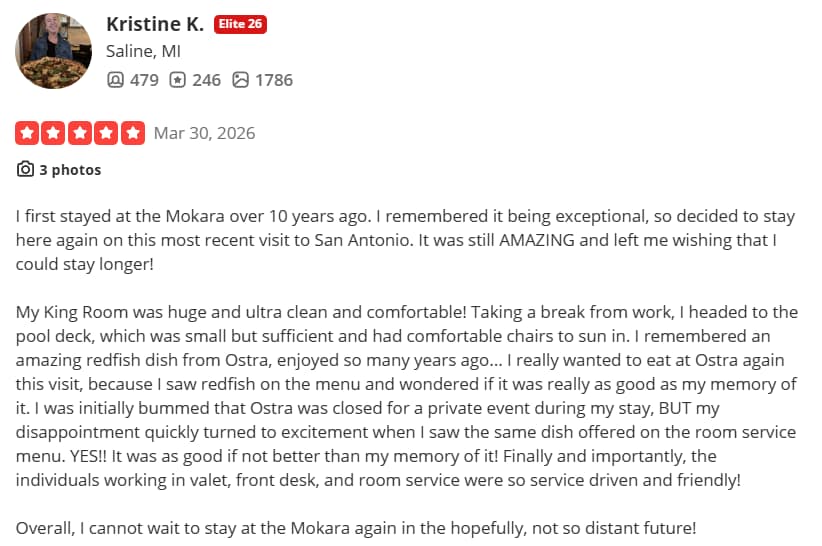
Task: Click the second red rating star
Action: tap(53, 133)
